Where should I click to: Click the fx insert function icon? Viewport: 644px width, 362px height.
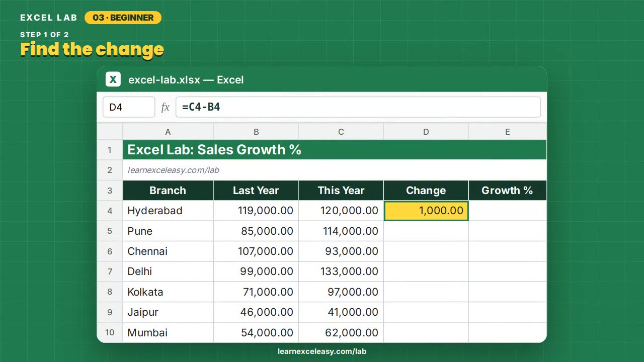[x=165, y=107]
